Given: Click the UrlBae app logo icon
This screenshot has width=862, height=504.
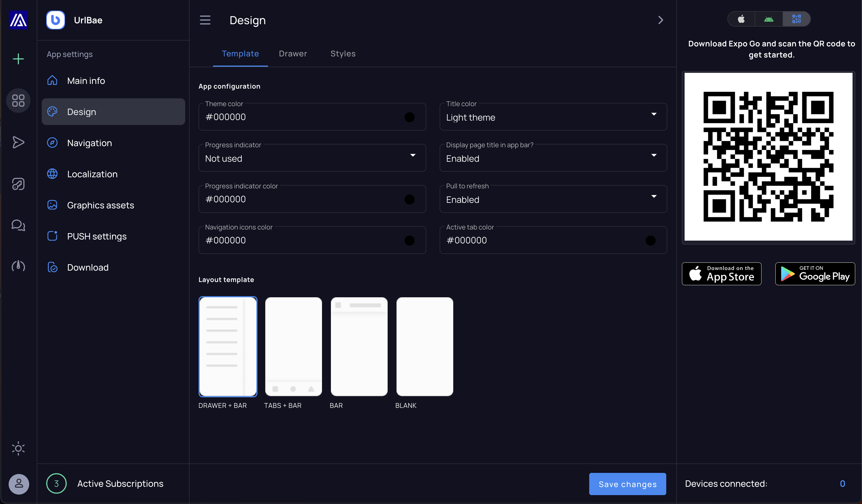Looking at the screenshot, I should (55, 20).
